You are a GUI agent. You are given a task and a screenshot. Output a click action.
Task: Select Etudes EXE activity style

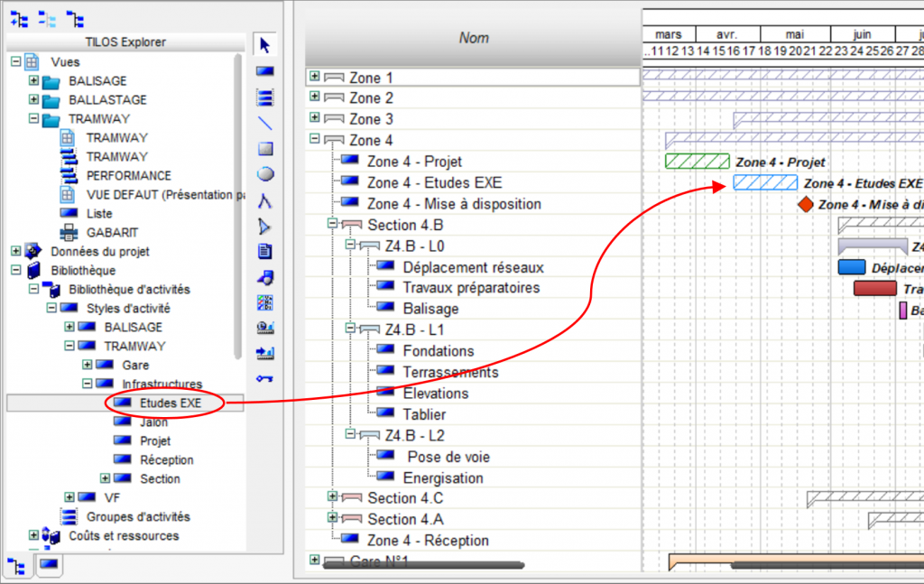tap(171, 403)
